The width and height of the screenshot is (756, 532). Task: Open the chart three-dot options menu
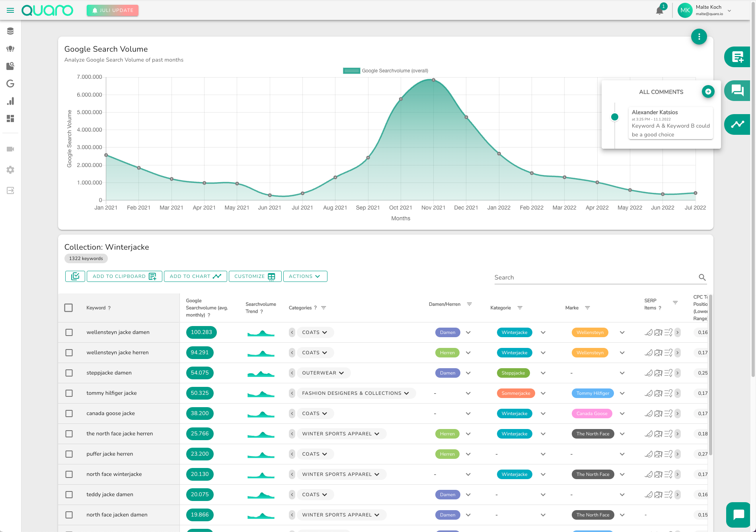click(699, 37)
